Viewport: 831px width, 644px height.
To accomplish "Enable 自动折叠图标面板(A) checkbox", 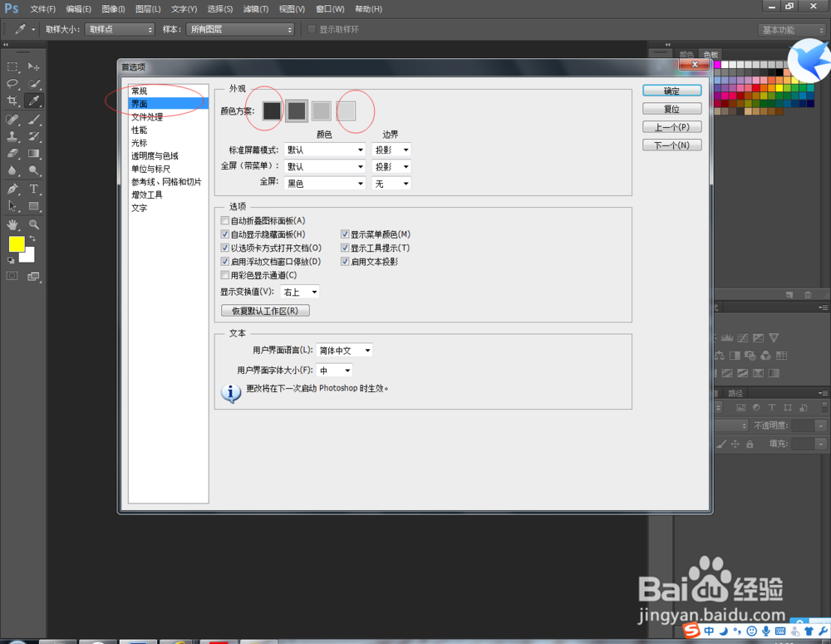I will (224, 220).
